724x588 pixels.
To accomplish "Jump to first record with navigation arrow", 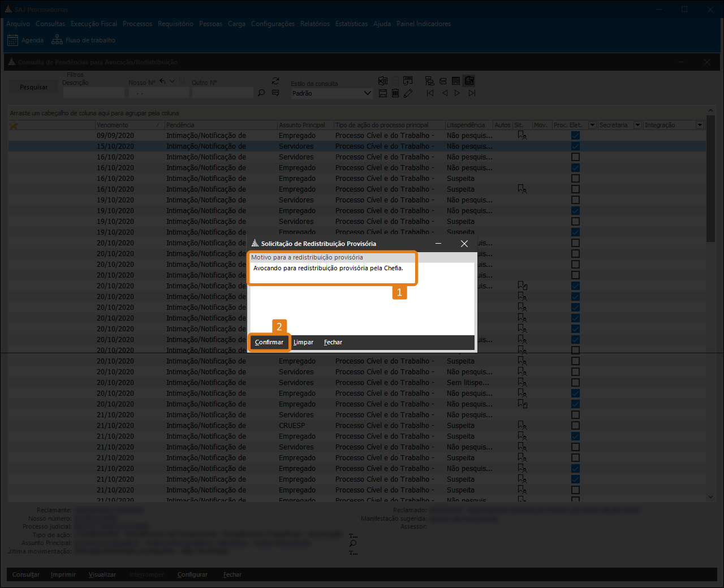I will tap(430, 93).
